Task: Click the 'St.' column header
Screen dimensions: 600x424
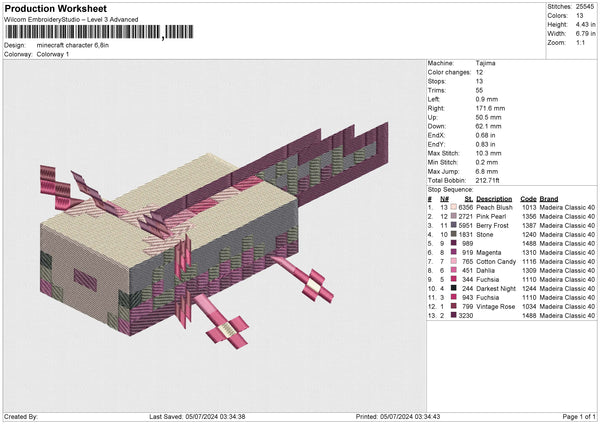Action: [x=469, y=199]
